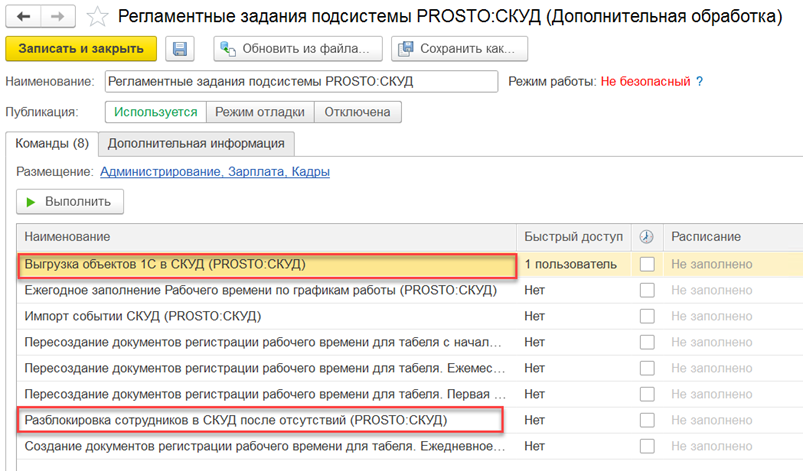Open placement link Администрирование, Зарплата, Кадры

coord(215,172)
